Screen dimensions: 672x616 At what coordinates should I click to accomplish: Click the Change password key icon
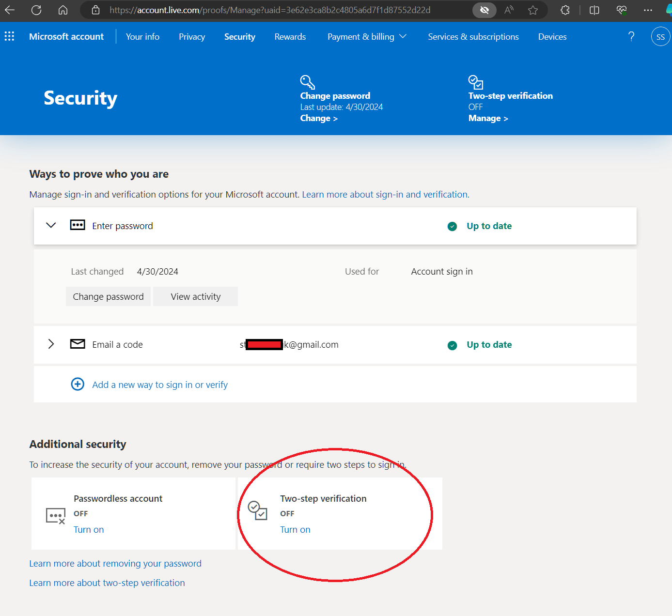pos(307,81)
